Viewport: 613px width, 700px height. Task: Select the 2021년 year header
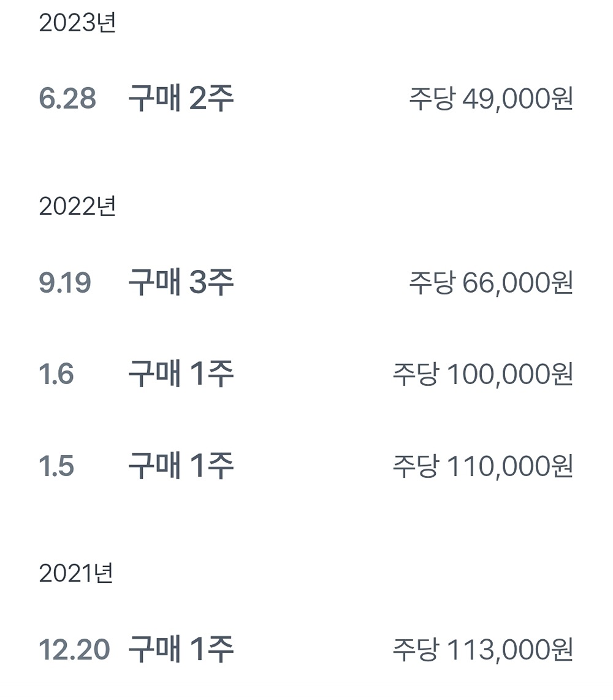(x=76, y=574)
